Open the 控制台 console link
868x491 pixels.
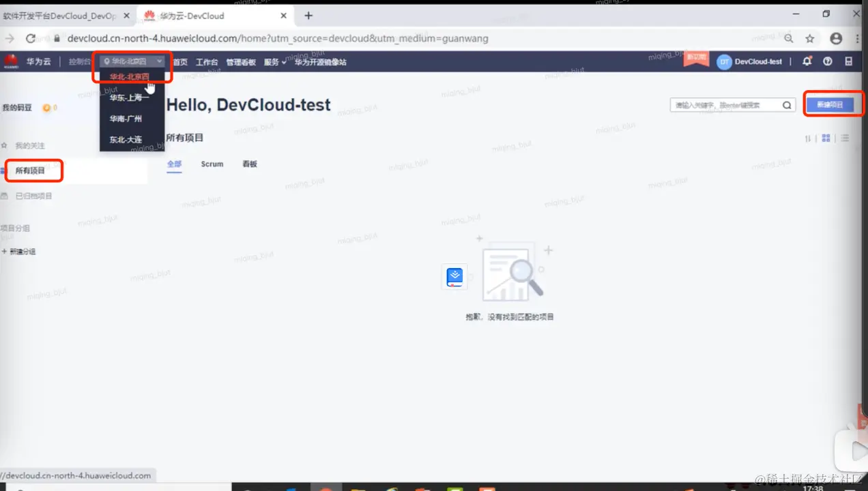click(79, 61)
